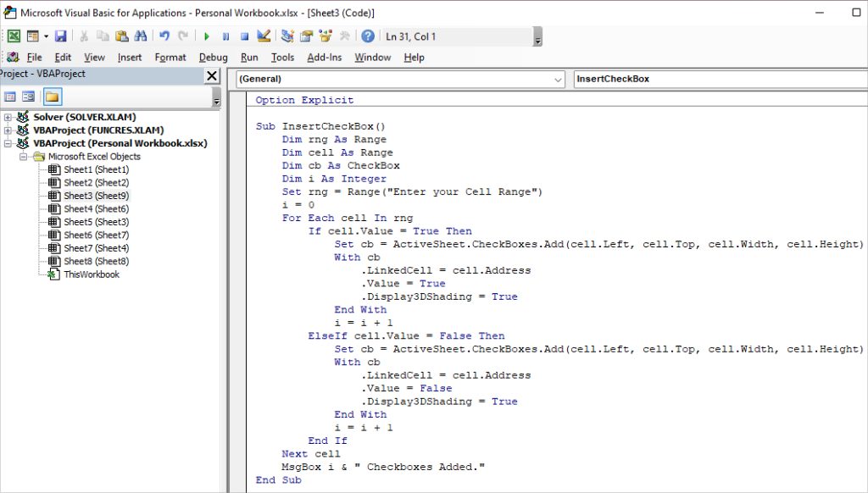Screen dimensions: 868x493
Task: Open the (General) object dropdown
Action: click(558, 78)
